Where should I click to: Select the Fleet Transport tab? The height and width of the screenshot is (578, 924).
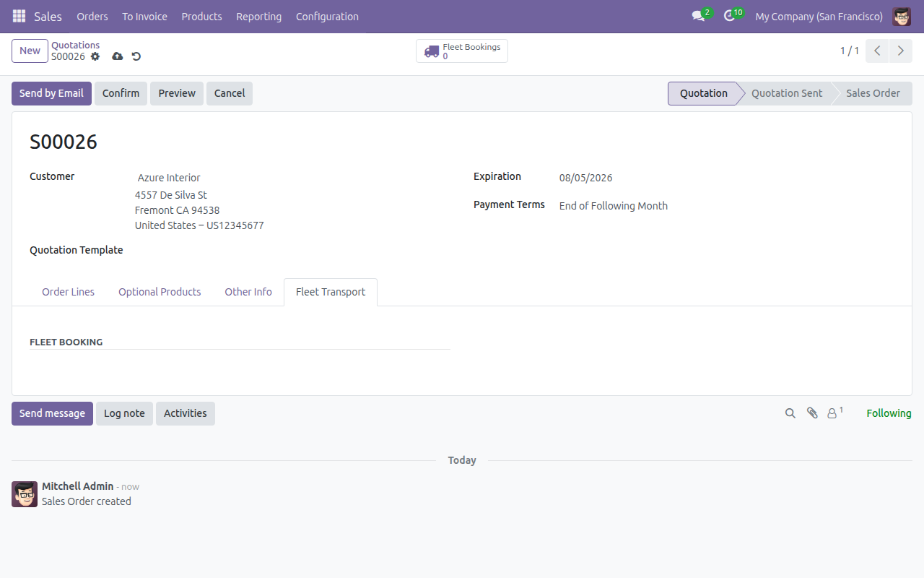pyautogui.click(x=331, y=292)
